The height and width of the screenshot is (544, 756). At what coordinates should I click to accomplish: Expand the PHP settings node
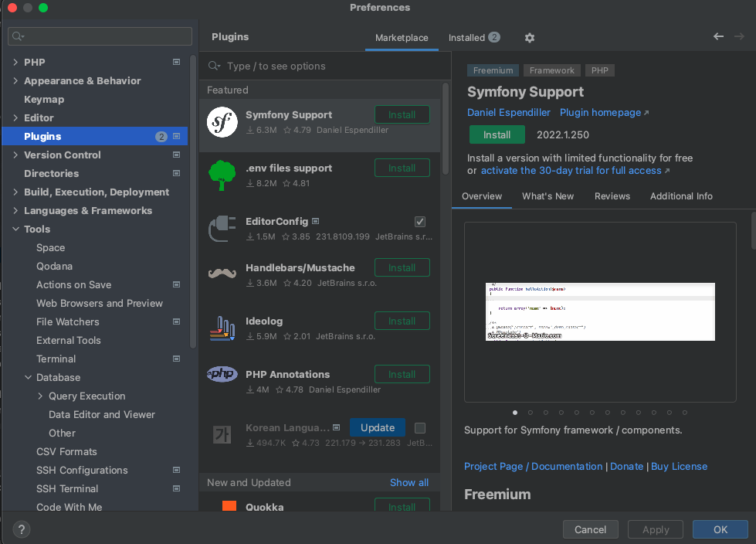click(x=15, y=63)
